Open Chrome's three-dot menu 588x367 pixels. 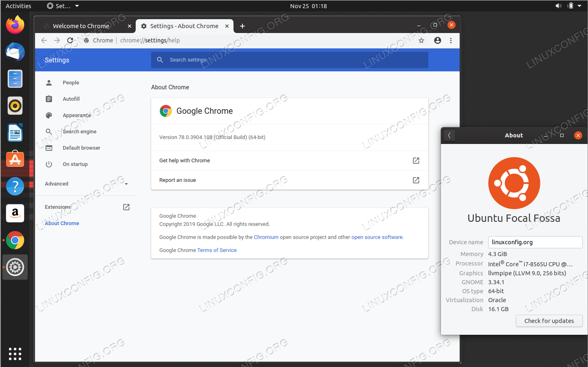tap(451, 40)
